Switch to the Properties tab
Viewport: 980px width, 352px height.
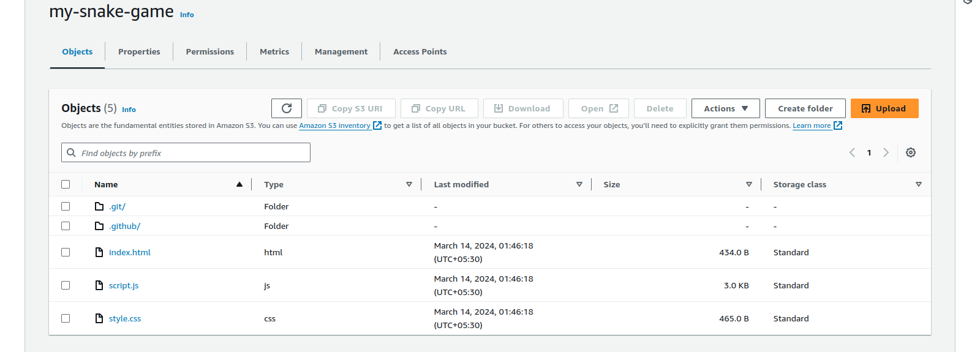139,52
